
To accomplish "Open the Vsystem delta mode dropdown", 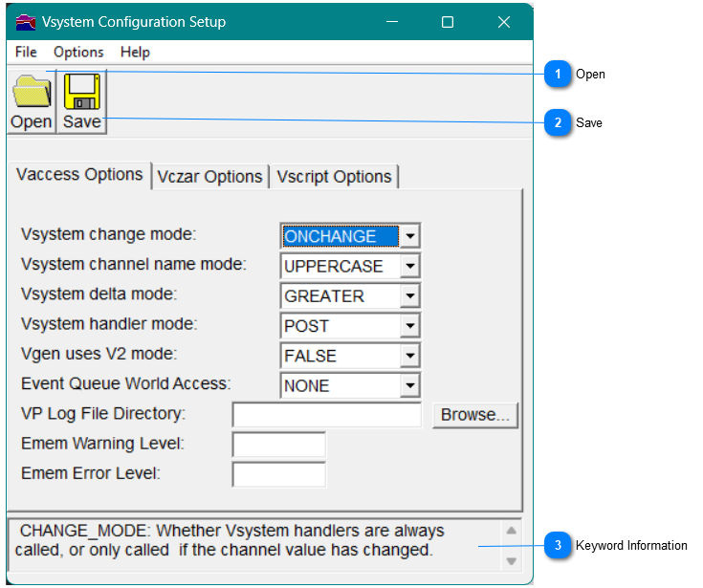I will click(x=409, y=296).
